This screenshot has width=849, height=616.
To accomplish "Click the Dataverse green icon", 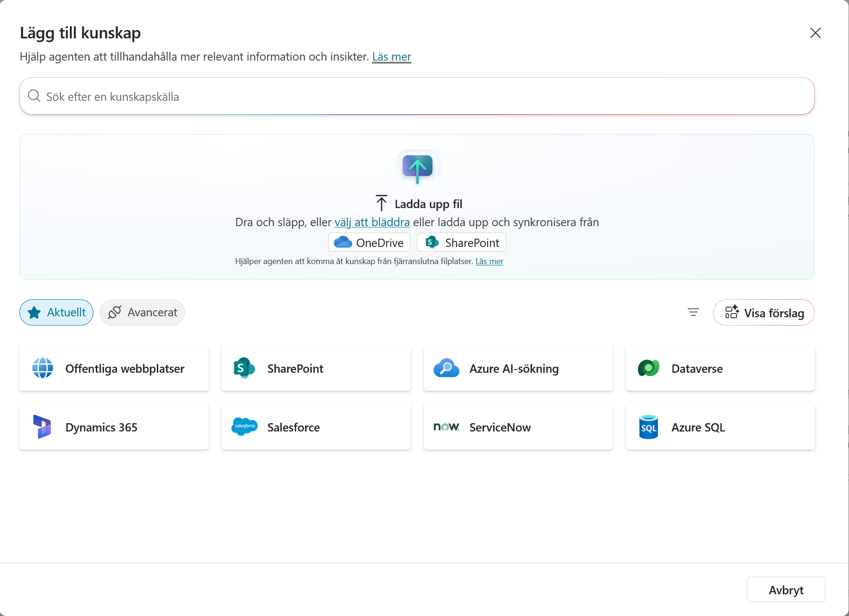I will [649, 368].
